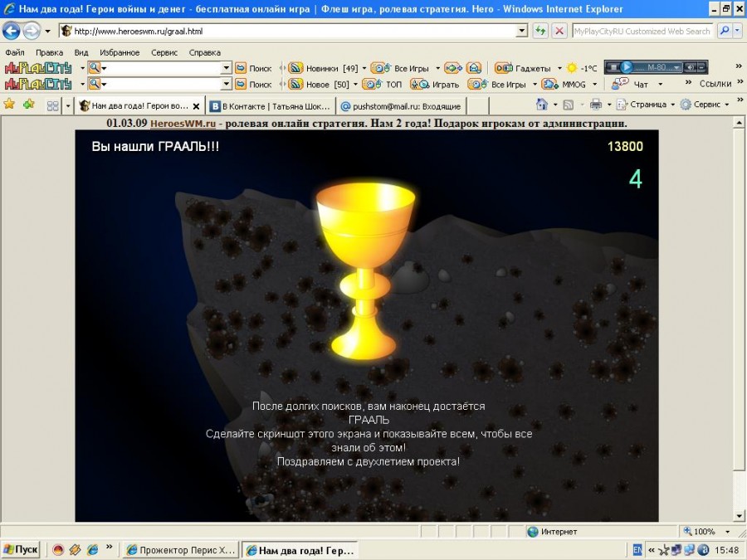Viewport: 747px width, 560px height.
Task: Open the tab list dropdown arrow
Action: click(x=68, y=105)
